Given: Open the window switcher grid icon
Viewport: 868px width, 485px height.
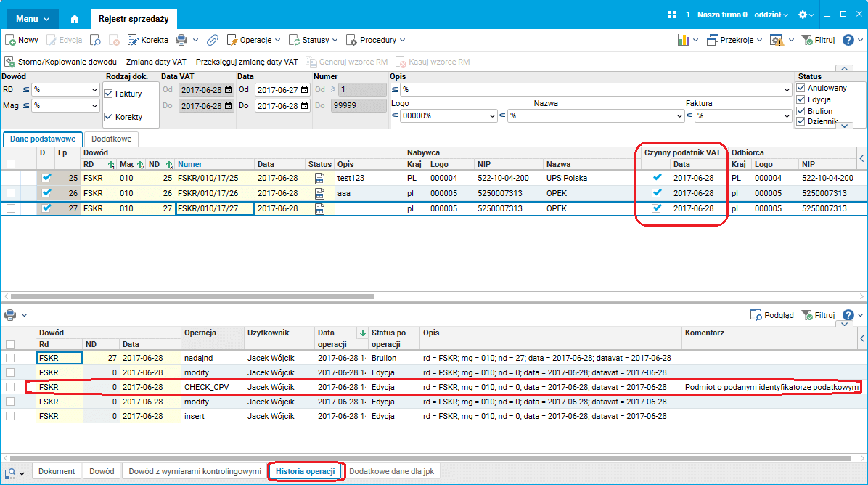Looking at the screenshot, I should [672, 15].
